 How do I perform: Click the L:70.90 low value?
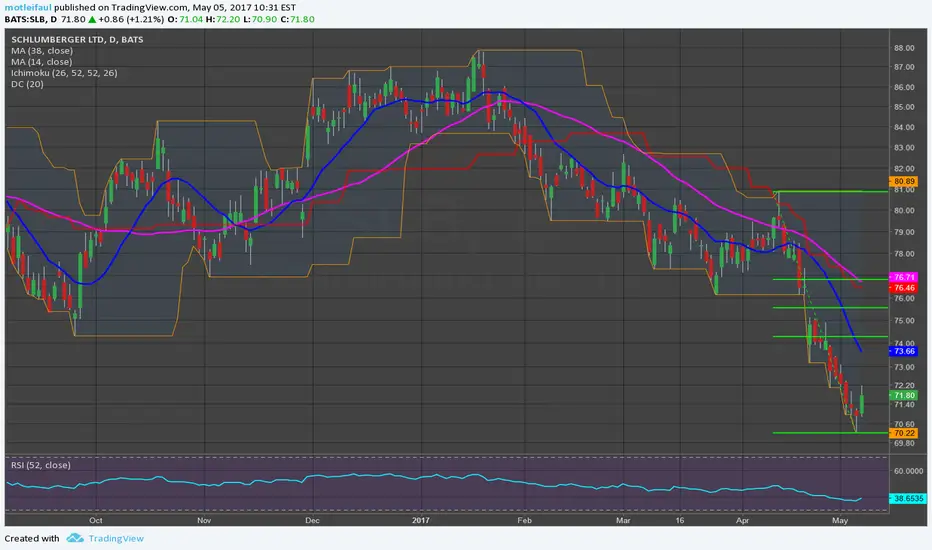(260, 19)
